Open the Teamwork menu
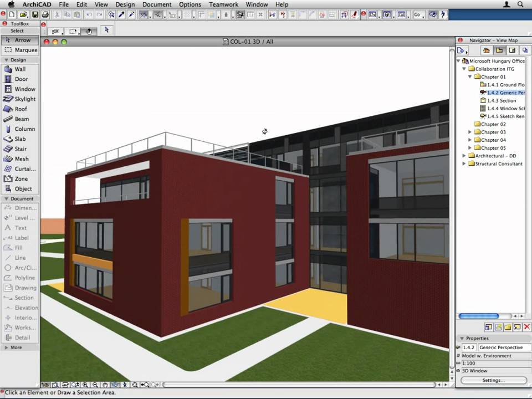 tap(223, 4)
